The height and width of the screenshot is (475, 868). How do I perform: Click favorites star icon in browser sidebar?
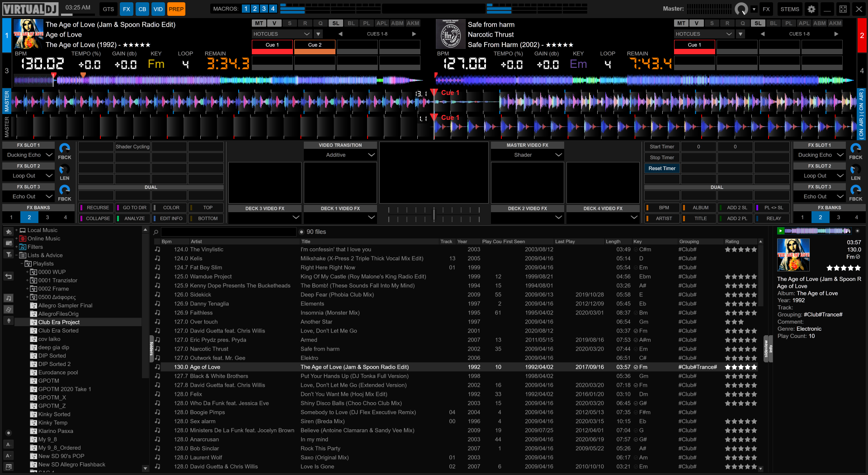[9, 232]
